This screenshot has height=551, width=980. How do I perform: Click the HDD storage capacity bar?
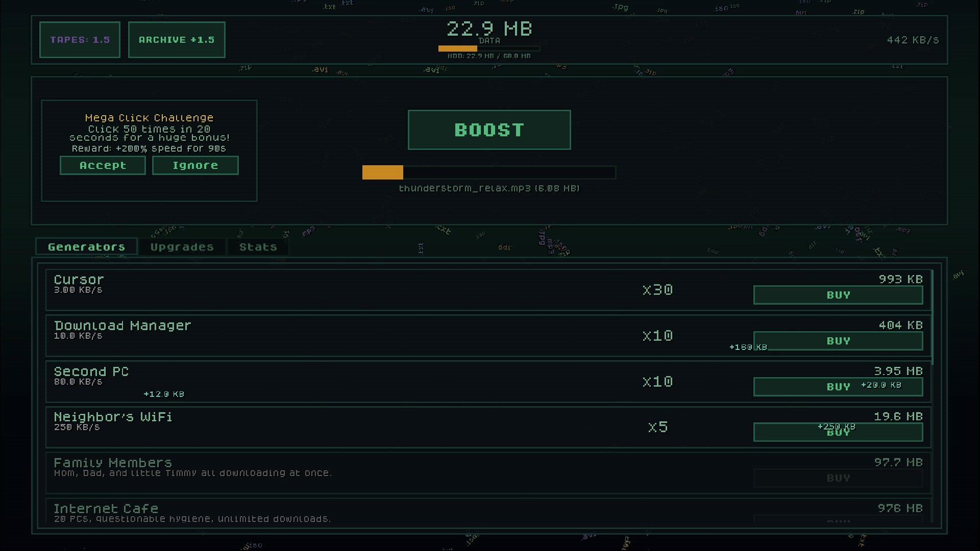pyautogui.click(x=488, y=48)
